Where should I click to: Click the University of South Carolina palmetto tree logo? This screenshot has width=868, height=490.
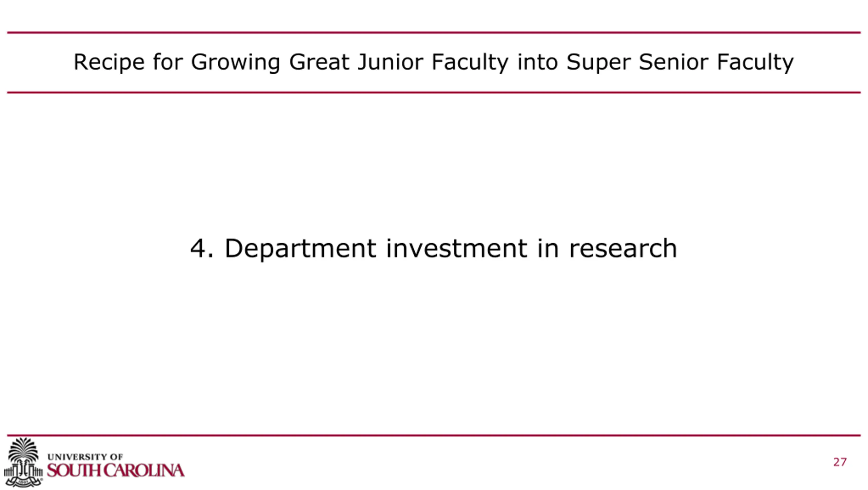pyautogui.click(x=23, y=461)
